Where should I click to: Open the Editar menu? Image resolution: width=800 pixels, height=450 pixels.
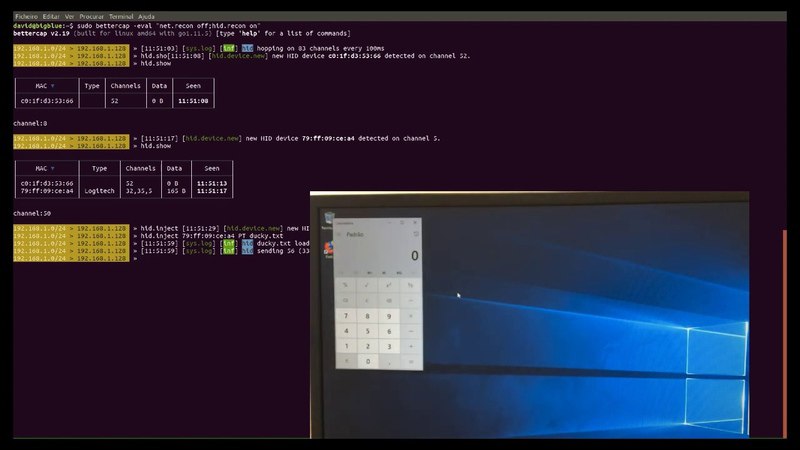(x=51, y=16)
